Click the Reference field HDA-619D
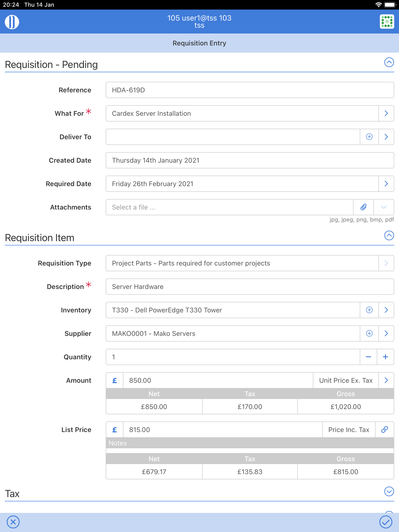The height and width of the screenshot is (532, 399). pyautogui.click(x=250, y=90)
